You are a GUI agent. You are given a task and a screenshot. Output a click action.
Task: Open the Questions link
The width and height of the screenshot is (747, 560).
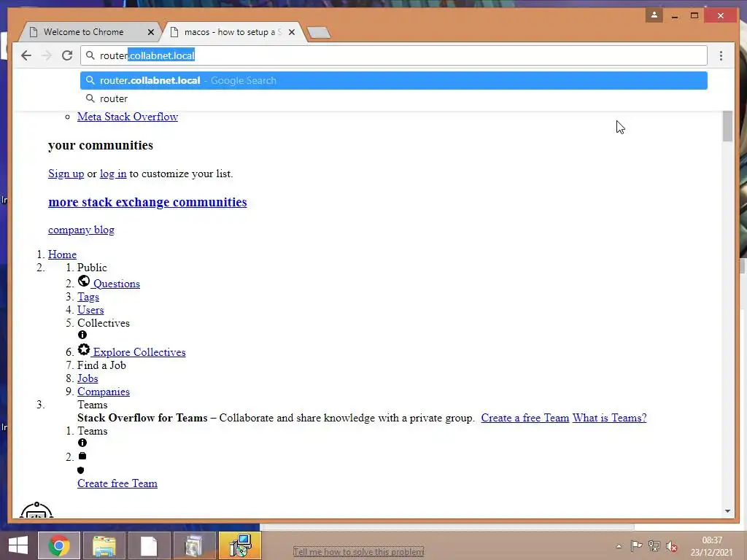pyautogui.click(x=116, y=284)
